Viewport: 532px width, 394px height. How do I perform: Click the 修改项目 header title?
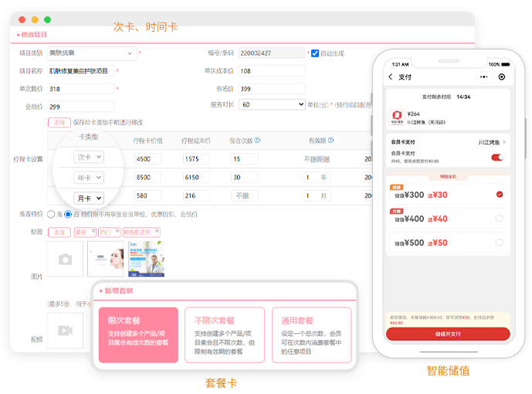tap(34, 35)
